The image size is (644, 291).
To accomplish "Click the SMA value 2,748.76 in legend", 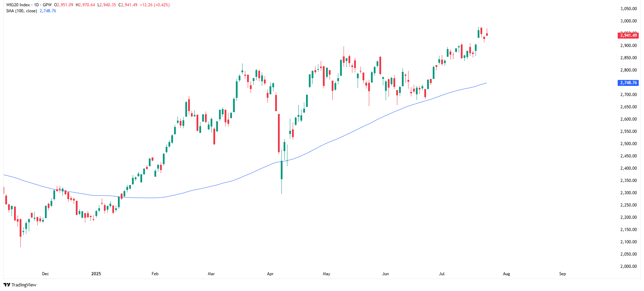I will point(48,11).
